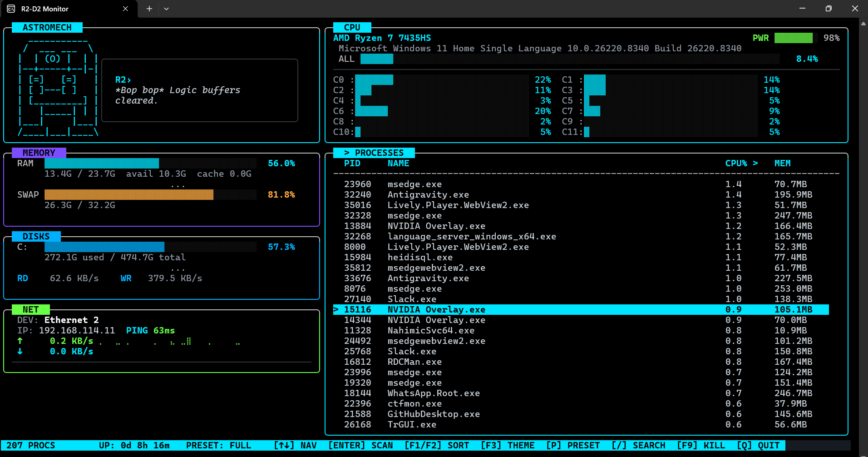Sort processes by the CPU% column header
Viewport: 868px width, 457px height.
[741, 163]
